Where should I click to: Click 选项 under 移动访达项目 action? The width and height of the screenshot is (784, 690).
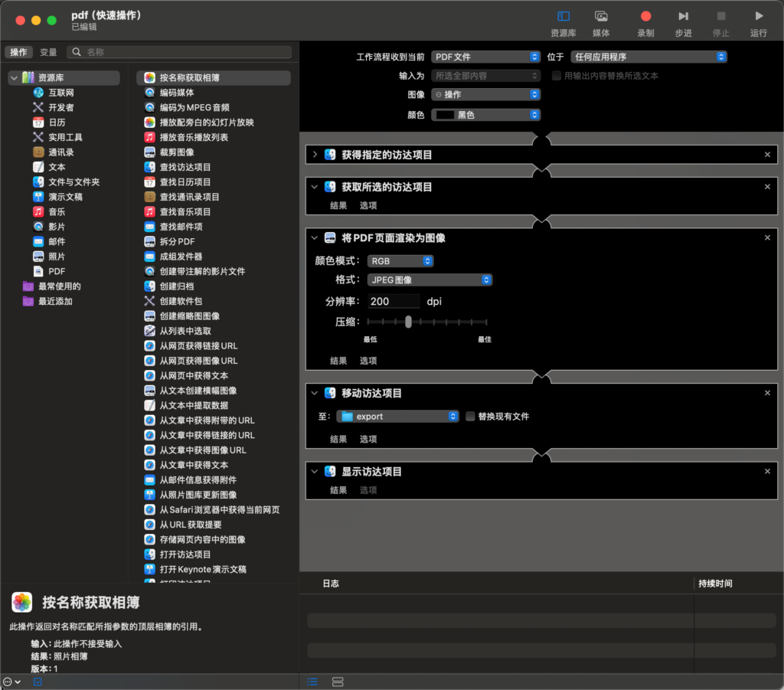point(368,439)
